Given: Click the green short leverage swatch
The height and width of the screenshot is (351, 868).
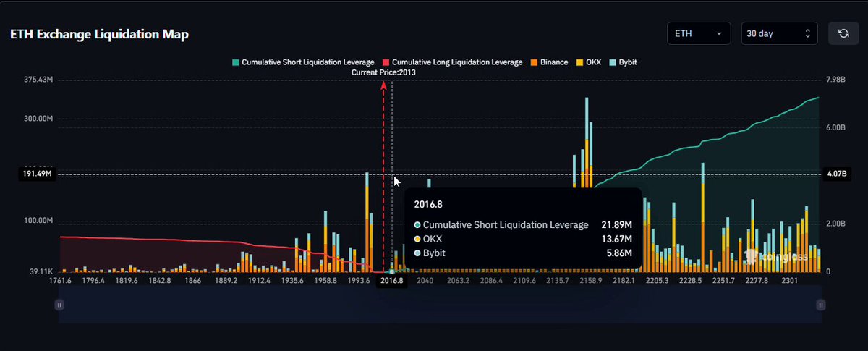Looking at the screenshot, I should coord(235,62).
